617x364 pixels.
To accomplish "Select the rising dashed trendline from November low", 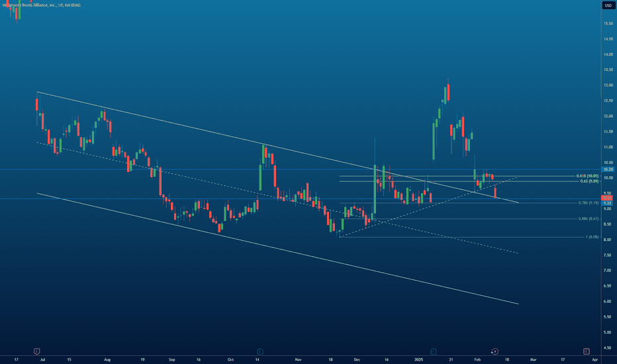I will click(x=429, y=207).
